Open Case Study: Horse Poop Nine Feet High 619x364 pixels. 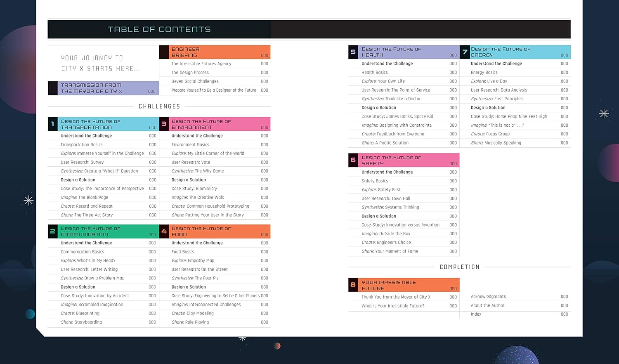509,116
